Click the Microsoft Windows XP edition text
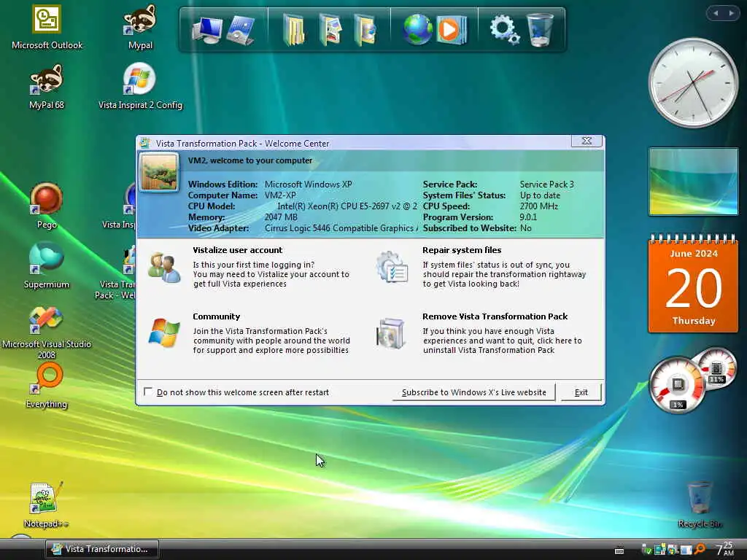747x560 pixels. click(309, 184)
